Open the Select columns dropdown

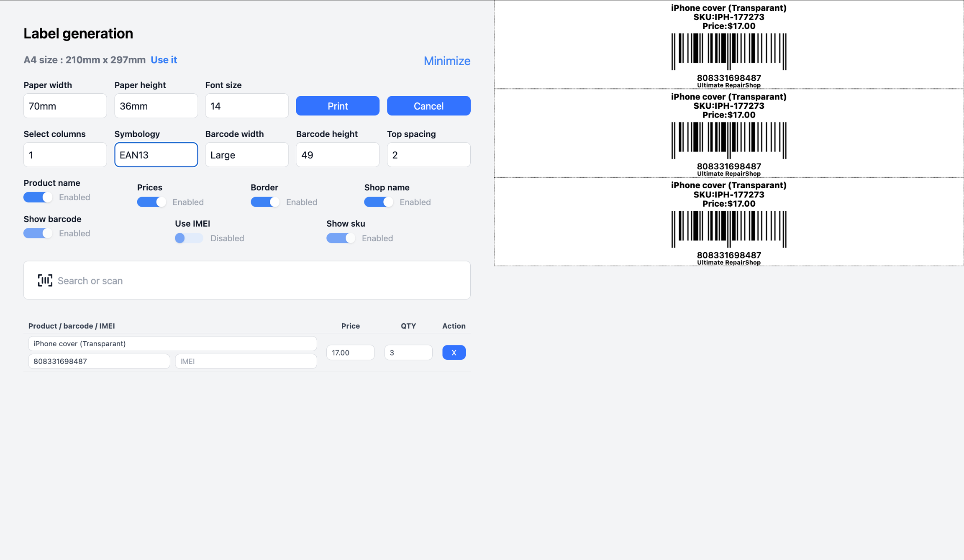(x=65, y=155)
